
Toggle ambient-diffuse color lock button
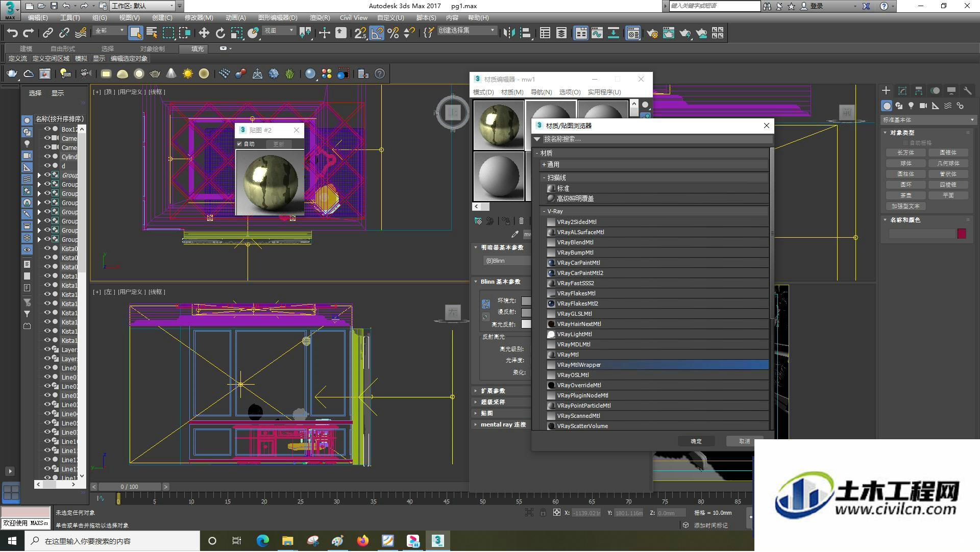click(486, 304)
